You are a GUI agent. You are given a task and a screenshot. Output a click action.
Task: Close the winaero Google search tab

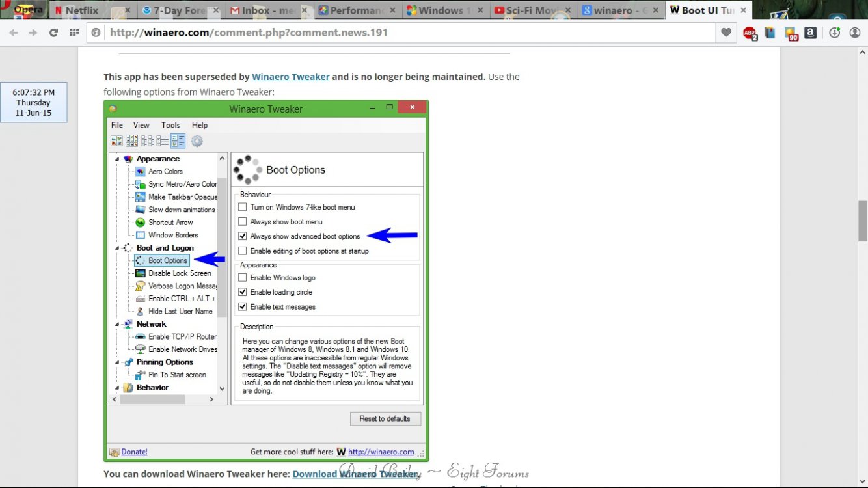click(655, 10)
